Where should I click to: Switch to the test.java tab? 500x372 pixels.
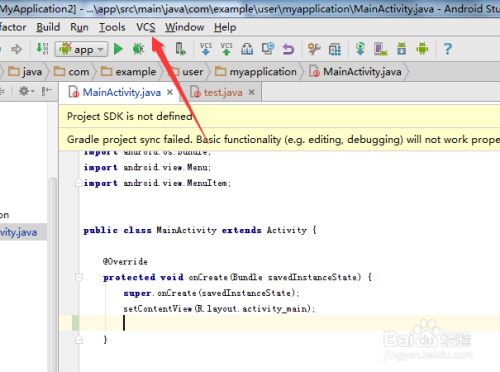[x=223, y=93]
